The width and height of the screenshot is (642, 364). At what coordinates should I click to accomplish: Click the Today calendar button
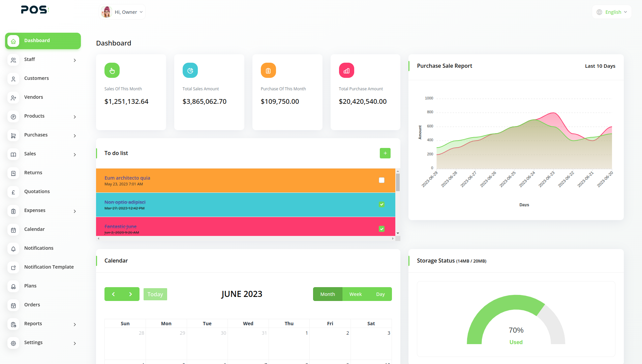155,294
